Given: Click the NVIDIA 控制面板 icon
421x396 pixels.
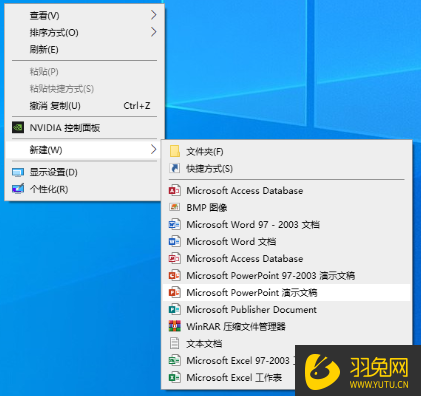Looking at the screenshot, I should point(18,127).
